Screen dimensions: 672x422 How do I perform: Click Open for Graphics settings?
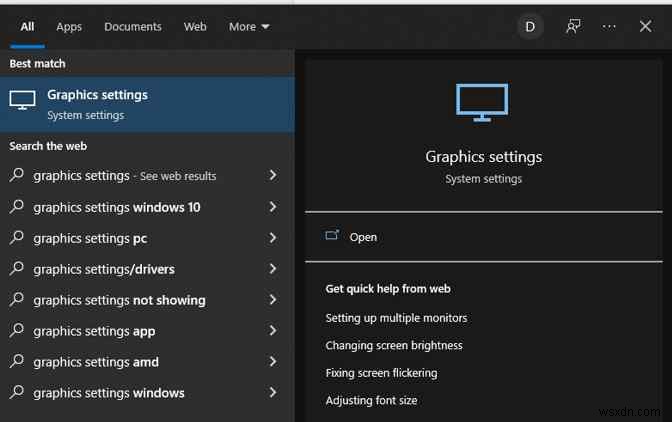coord(363,237)
